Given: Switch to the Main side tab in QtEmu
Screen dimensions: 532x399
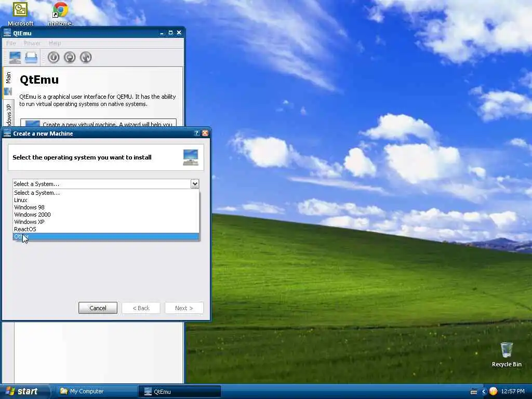Looking at the screenshot, I should pos(8,83).
